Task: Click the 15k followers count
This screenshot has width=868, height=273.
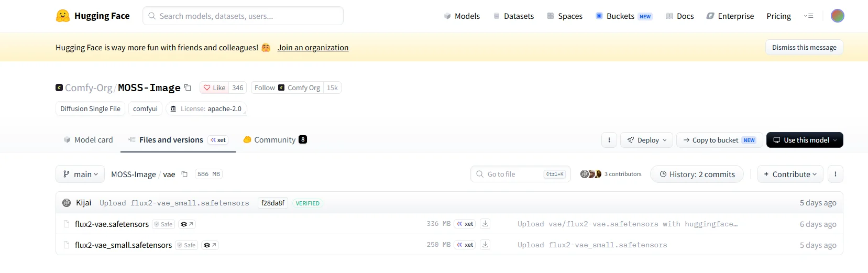Action: 332,88
